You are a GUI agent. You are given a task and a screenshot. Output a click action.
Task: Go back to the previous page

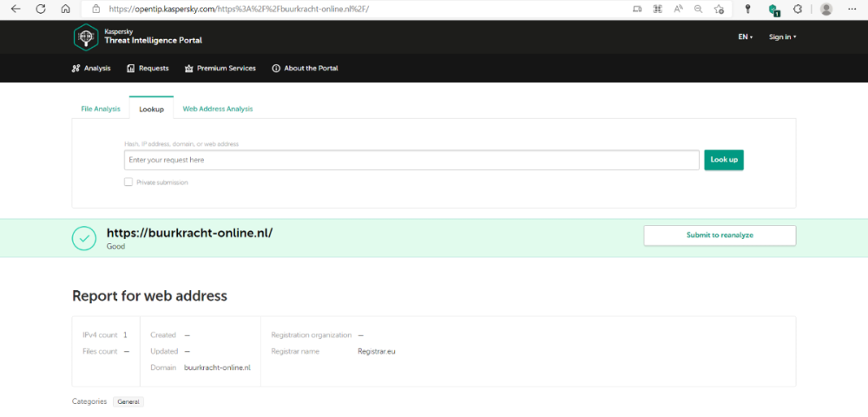click(x=16, y=9)
